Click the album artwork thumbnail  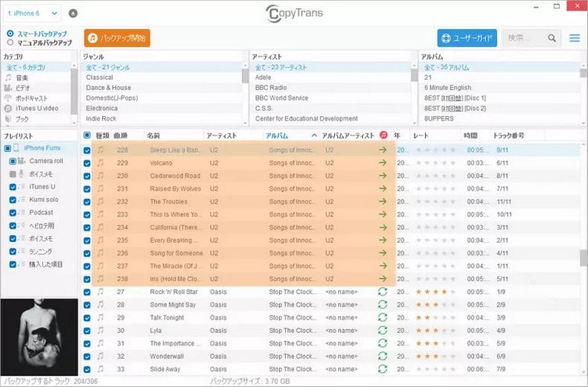tap(39, 337)
